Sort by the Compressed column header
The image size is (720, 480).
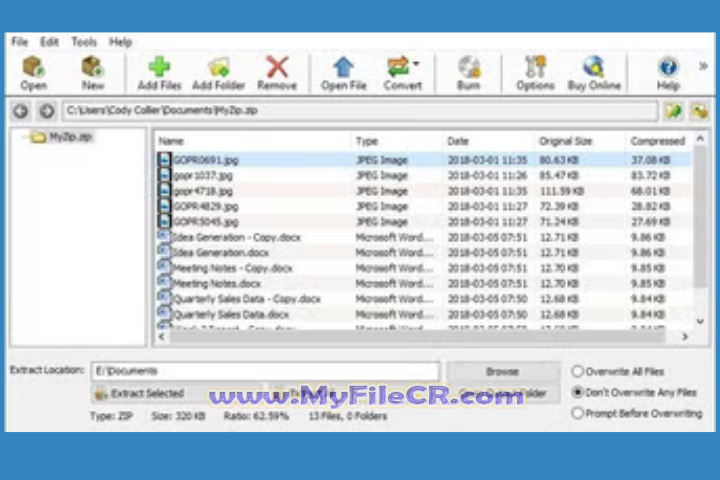(x=658, y=141)
